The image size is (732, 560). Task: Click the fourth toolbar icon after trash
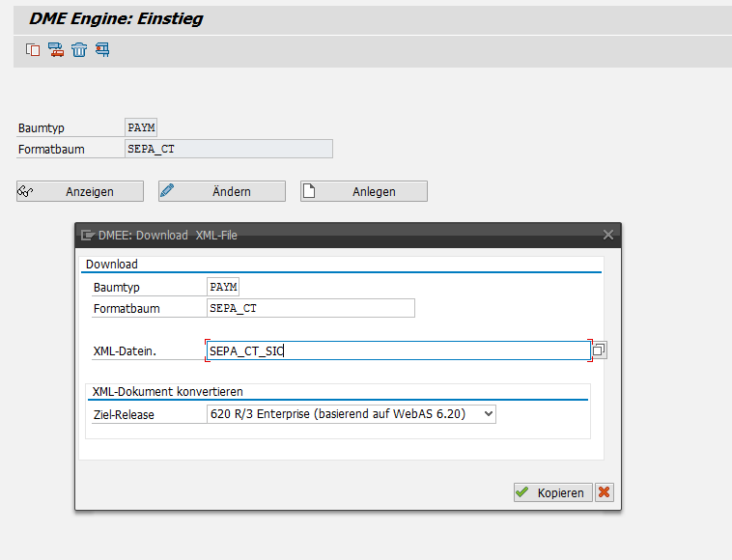click(102, 50)
